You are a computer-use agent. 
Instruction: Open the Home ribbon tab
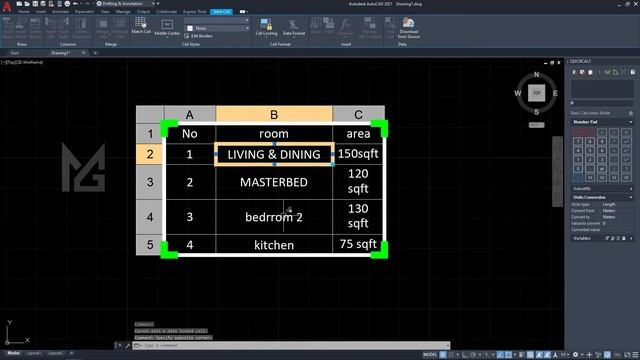click(24, 12)
